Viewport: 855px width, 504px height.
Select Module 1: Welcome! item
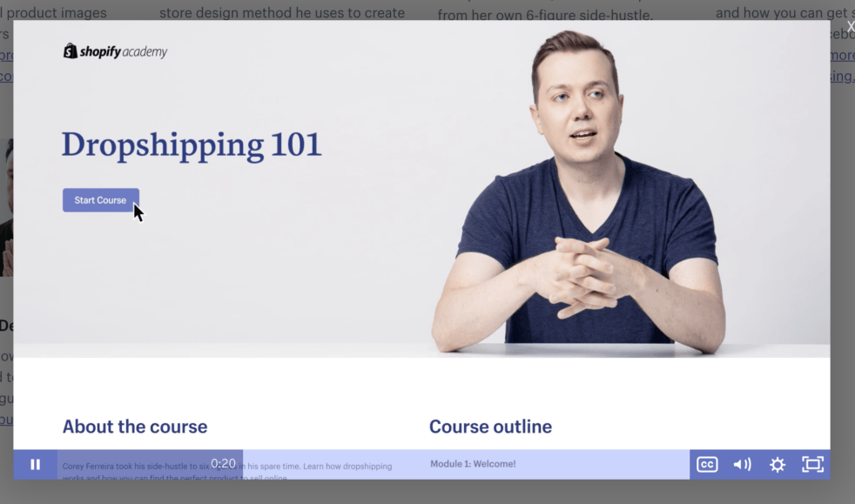tap(473, 464)
